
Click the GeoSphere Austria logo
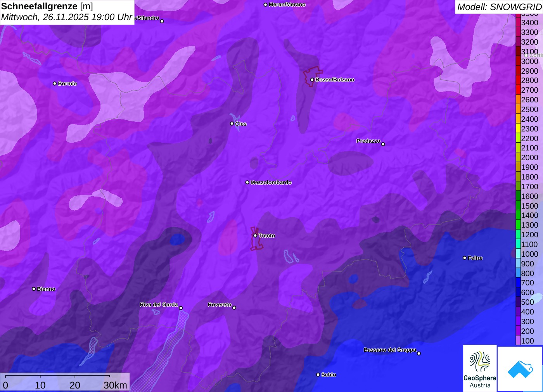pos(480,368)
